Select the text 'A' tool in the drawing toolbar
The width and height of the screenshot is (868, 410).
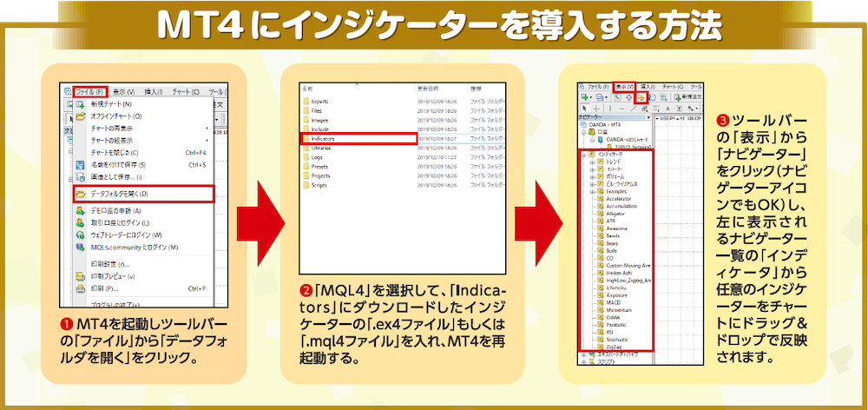click(668, 109)
